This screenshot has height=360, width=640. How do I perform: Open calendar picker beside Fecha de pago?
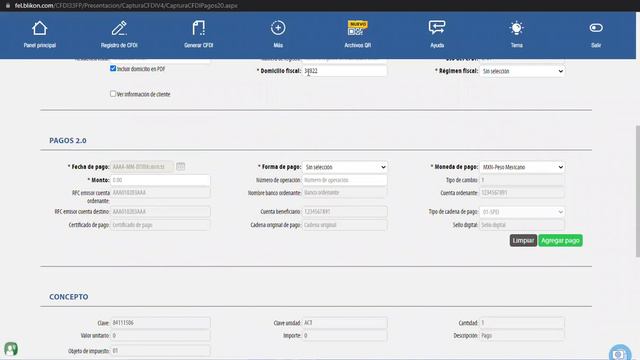point(180,167)
